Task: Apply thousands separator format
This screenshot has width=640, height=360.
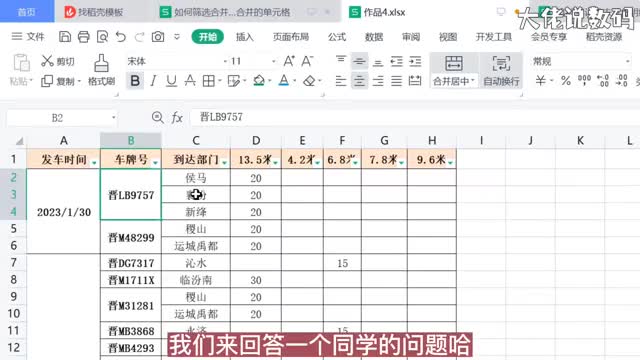Action: tap(584, 81)
